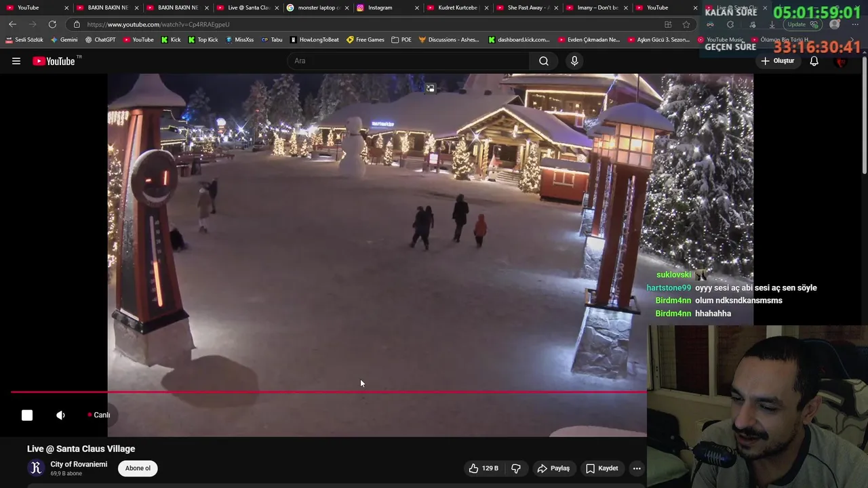Switch to Kudret Kurtcebe tab
This screenshot has height=488, width=868.
click(457, 7)
